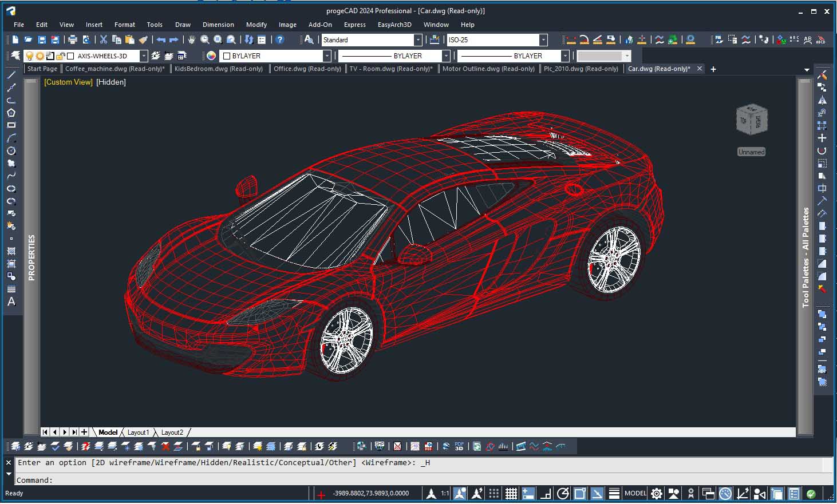Click the New drawing icon
The height and width of the screenshot is (504, 837).
(15, 39)
